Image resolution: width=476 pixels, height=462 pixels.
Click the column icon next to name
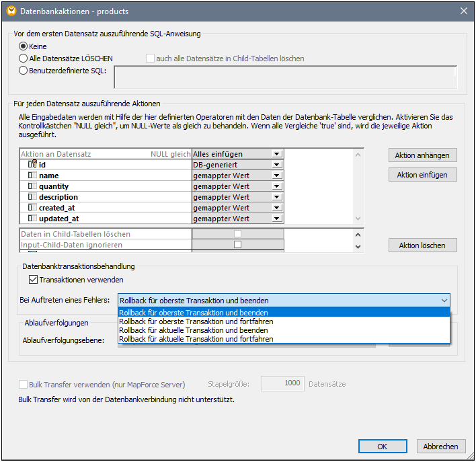click(32, 176)
